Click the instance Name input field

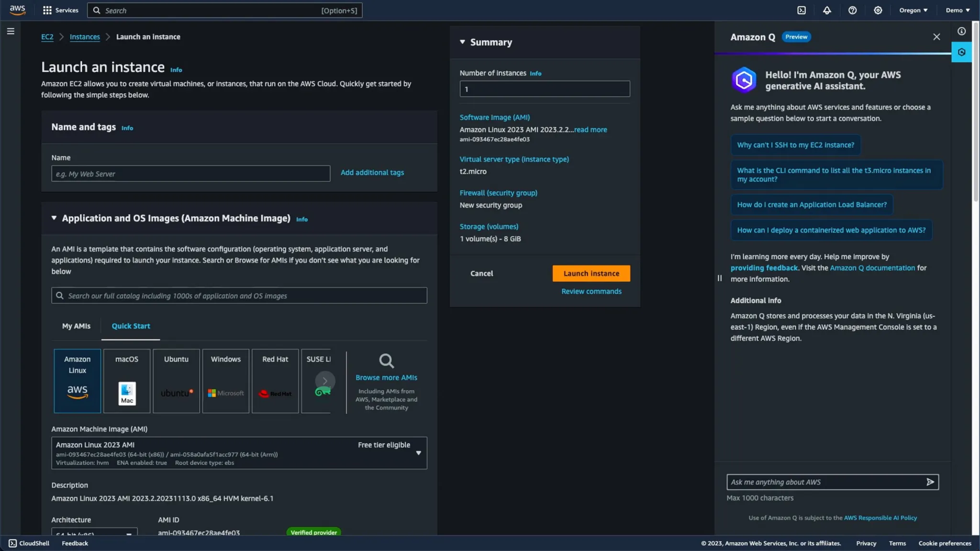click(190, 174)
